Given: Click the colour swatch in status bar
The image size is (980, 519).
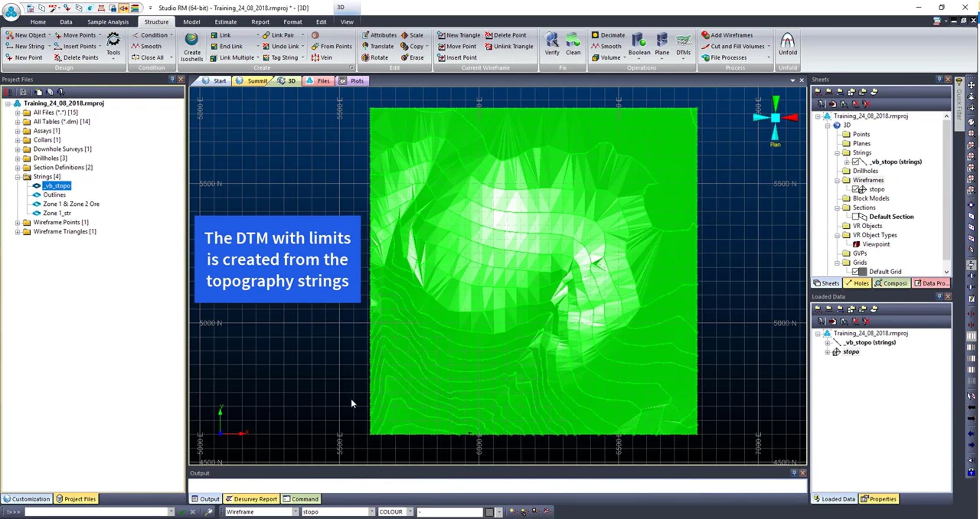Looking at the screenshot, I should pos(489,512).
